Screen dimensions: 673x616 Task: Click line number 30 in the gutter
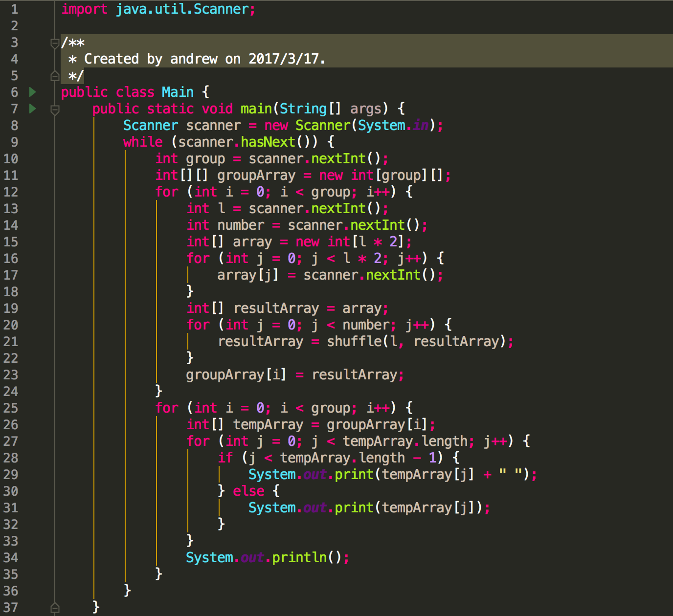(11, 491)
